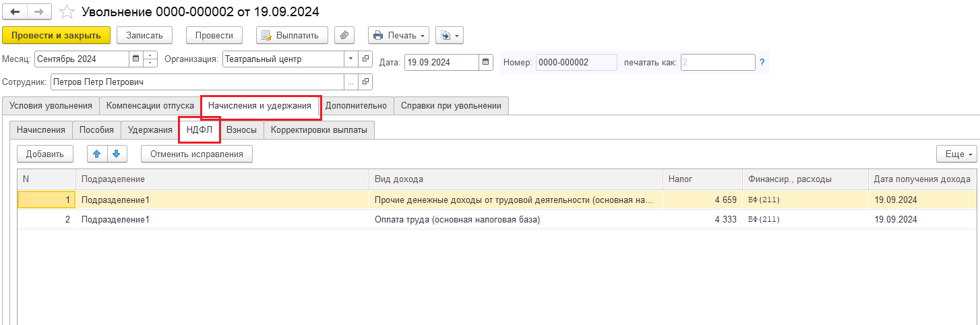Screen dimensions: 980x325
Task: Click the Сотрудник field ellipsis selection button
Action: click(350, 82)
